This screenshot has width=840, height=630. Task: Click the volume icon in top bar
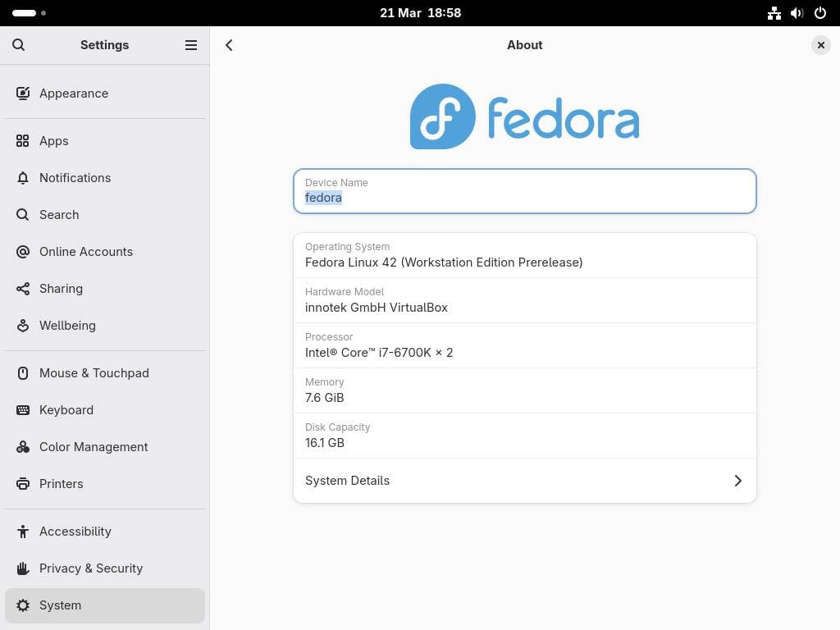[x=797, y=13]
